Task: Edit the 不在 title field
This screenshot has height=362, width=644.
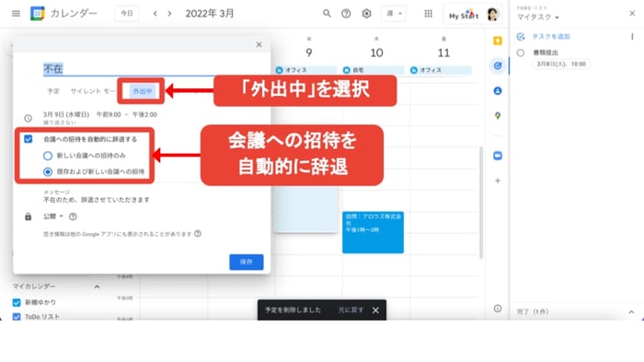Action: (x=130, y=69)
